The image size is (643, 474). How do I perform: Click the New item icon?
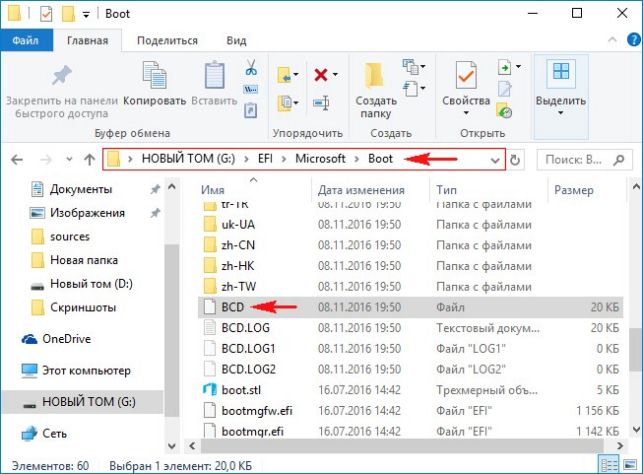[x=410, y=66]
